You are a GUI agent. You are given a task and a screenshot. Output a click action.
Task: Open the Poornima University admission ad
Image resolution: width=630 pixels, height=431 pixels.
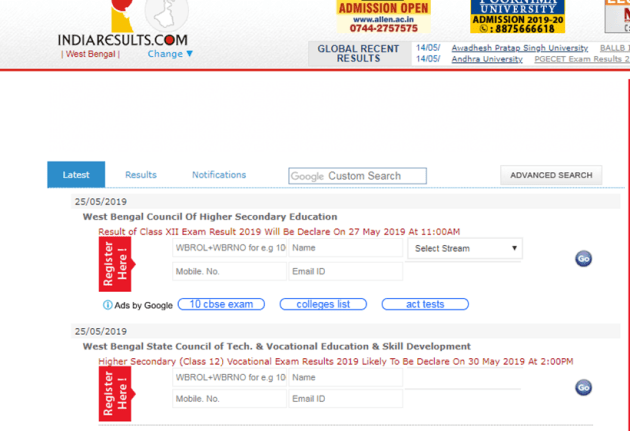(517, 17)
